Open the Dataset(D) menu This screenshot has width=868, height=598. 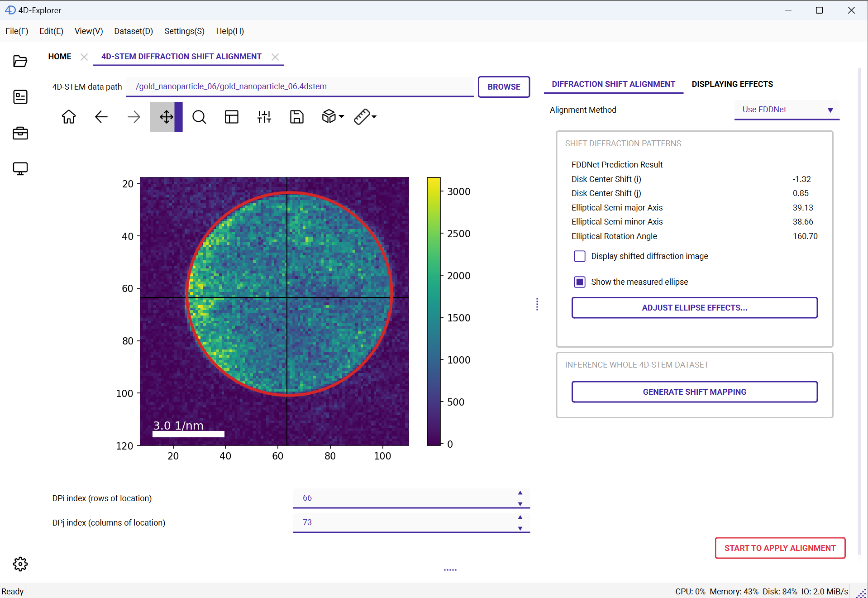(134, 31)
